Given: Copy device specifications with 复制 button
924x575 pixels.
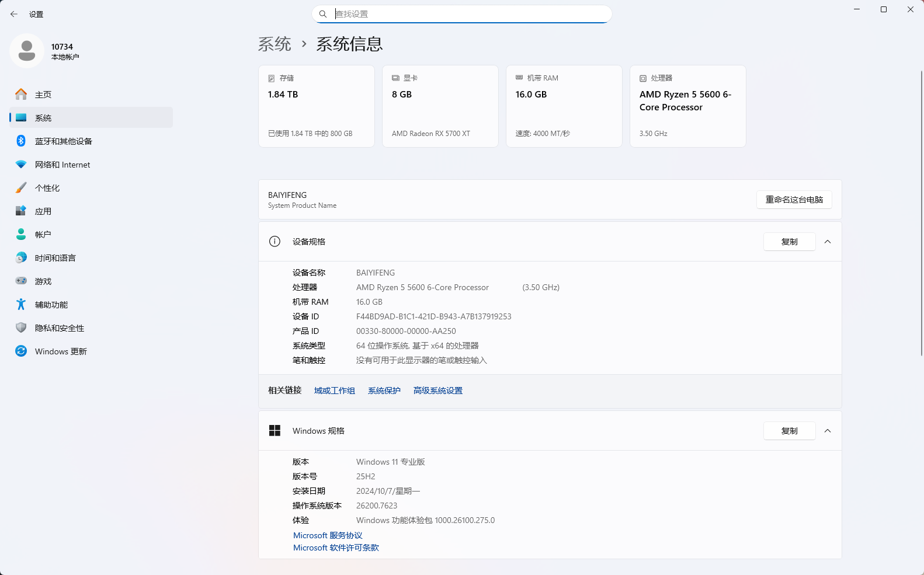Looking at the screenshot, I should [x=789, y=242].
